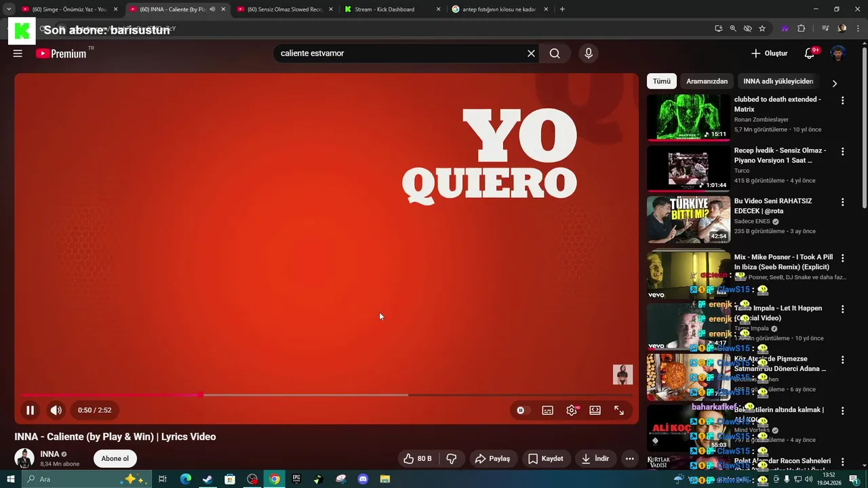Screen dimensions: 868x488
Task: Open Discord from the taskbar
Action: tap(363, 479)
